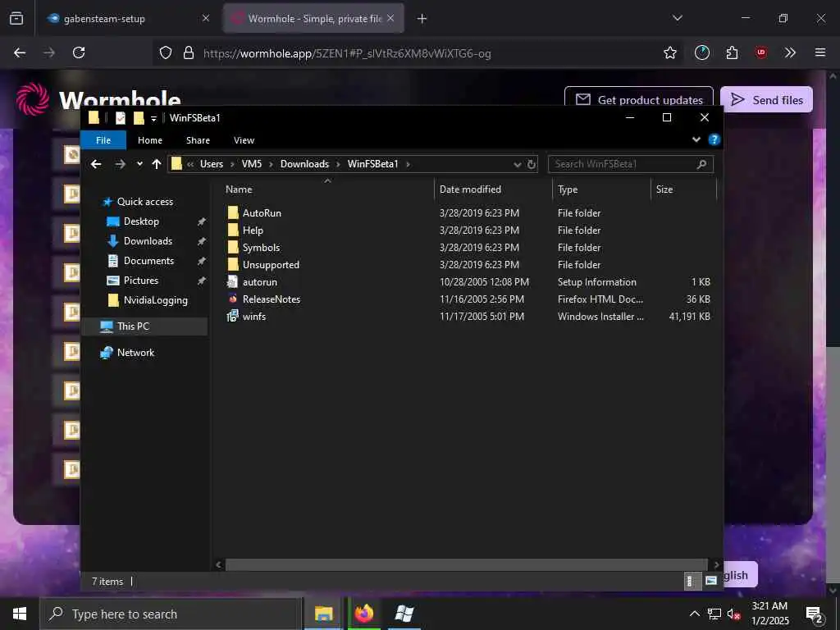The width and height of the screenshot is (840, 630).
Task: Expand the Downloads breadcrumb chevron
Action: click(x=338, y=164)
